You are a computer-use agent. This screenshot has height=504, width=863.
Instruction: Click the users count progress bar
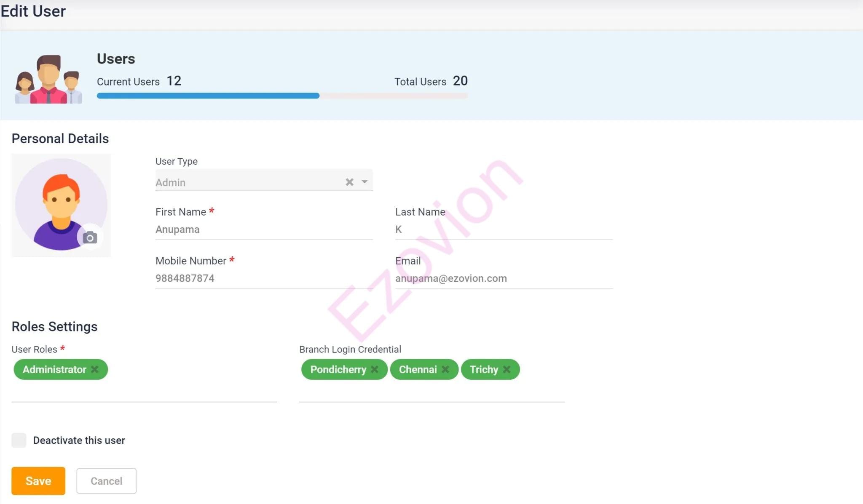(x=282, y=96)
